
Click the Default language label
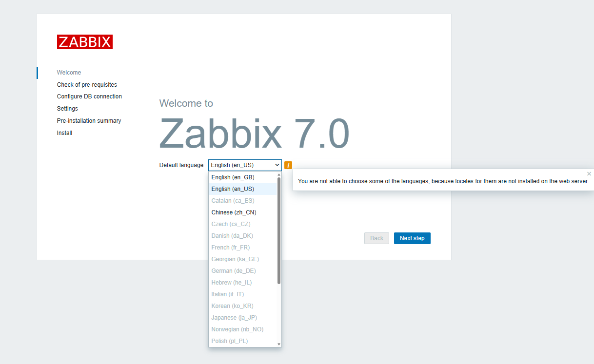(x=181, y=165)
